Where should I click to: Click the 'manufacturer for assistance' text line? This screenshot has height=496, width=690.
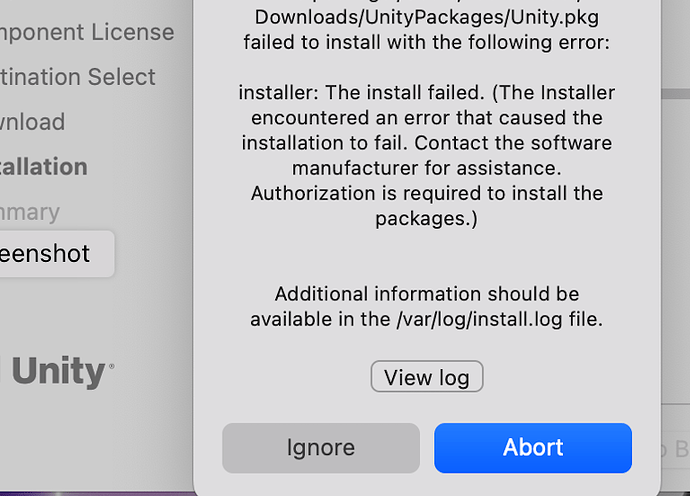tap(427, 168)
